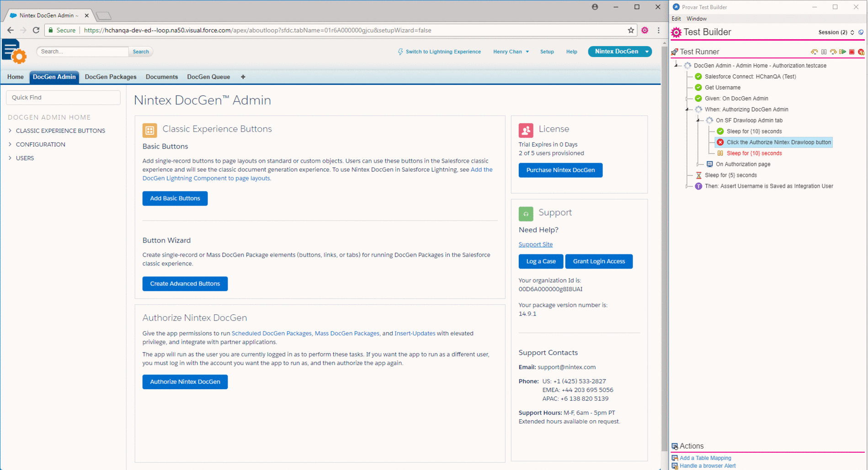Click the Handle a browser Alert icon

coord(675,466)
